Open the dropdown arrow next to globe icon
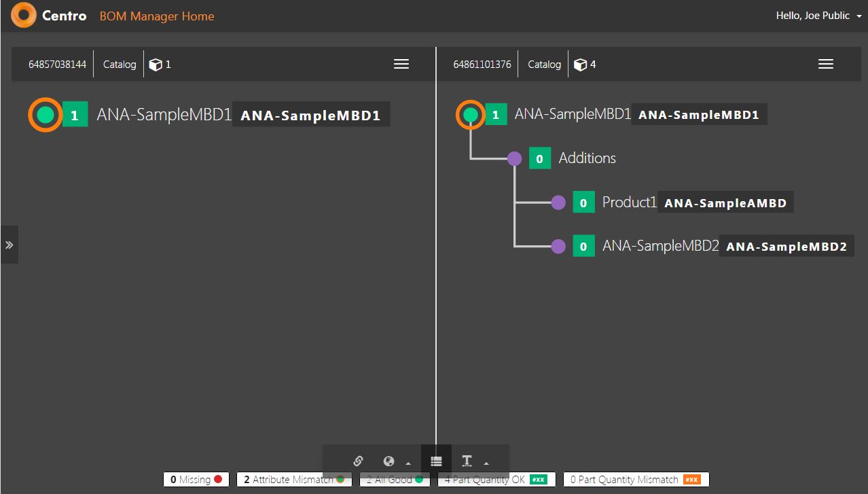Image resolution: width=868 pixels, height=494 pixels. pyautogui.click(x=408, y=463)
